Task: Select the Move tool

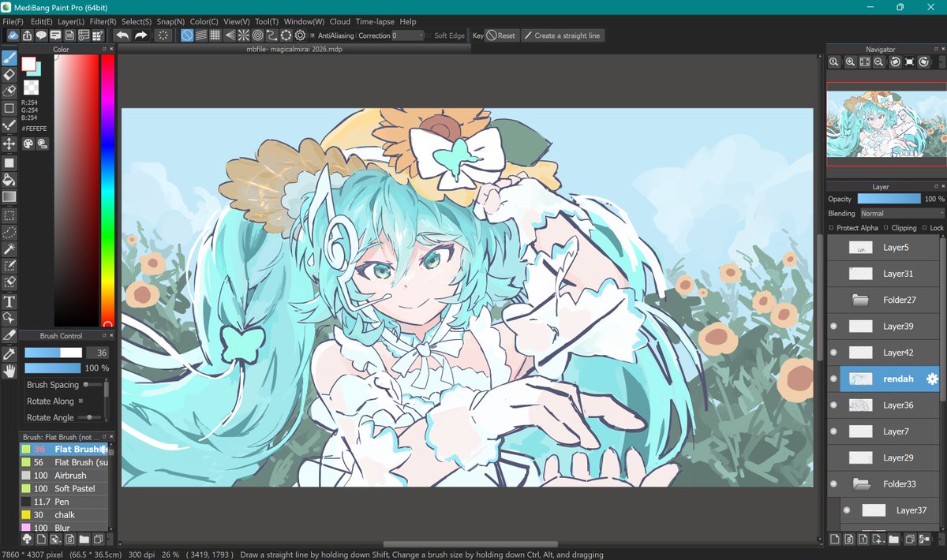Action: pos(9,144)
